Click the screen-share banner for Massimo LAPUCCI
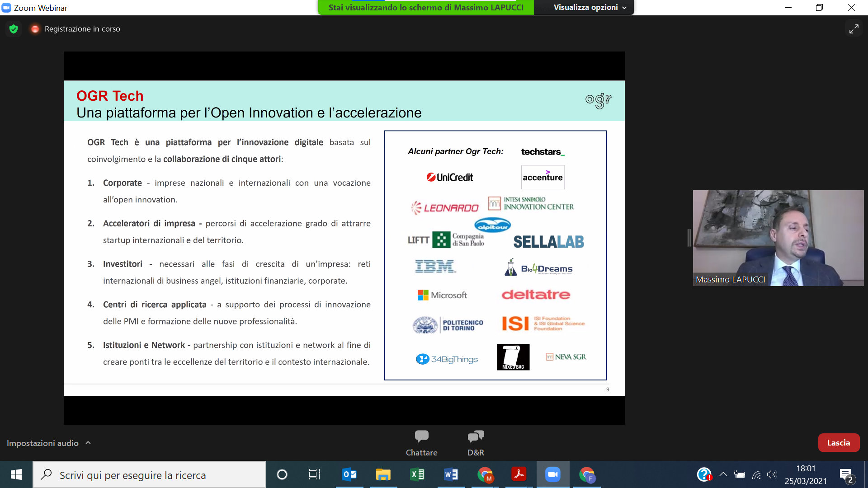Image resolution: width=868 pixels, height=488 pixels. pyautogui.click(x=426, y=7)
